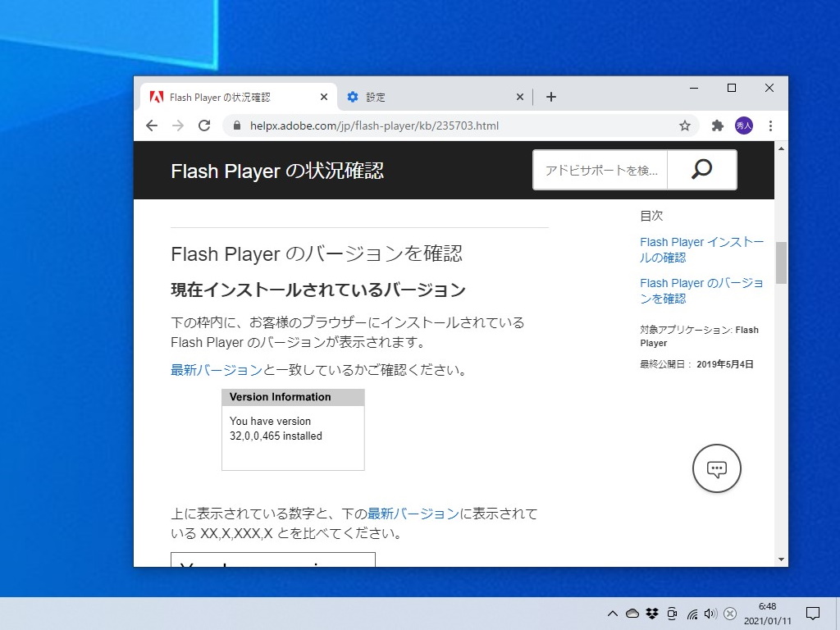Image resolution: width=840 pixels, height=630 pixels.
Task: Open the Chrome three-dot menu
Action: click(x=769, y=126)
